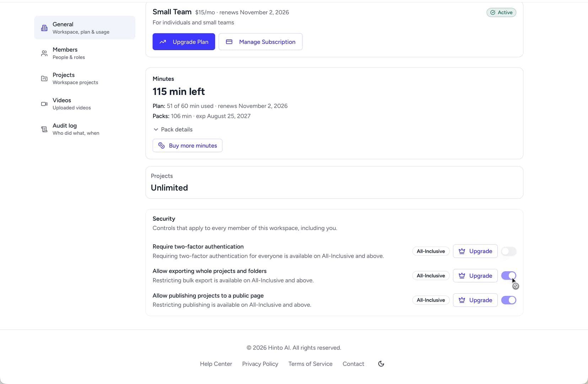Click the 'Small Team' plan name

172,12
